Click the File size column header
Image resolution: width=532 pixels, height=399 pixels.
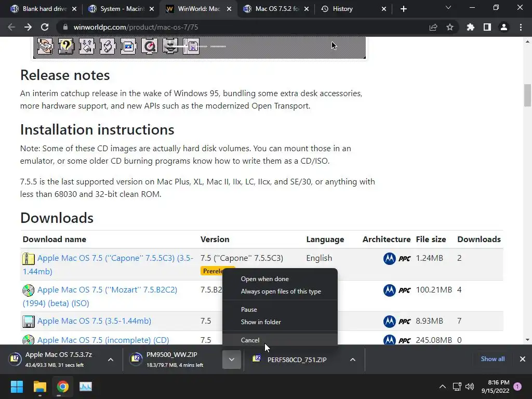[431, 239]
